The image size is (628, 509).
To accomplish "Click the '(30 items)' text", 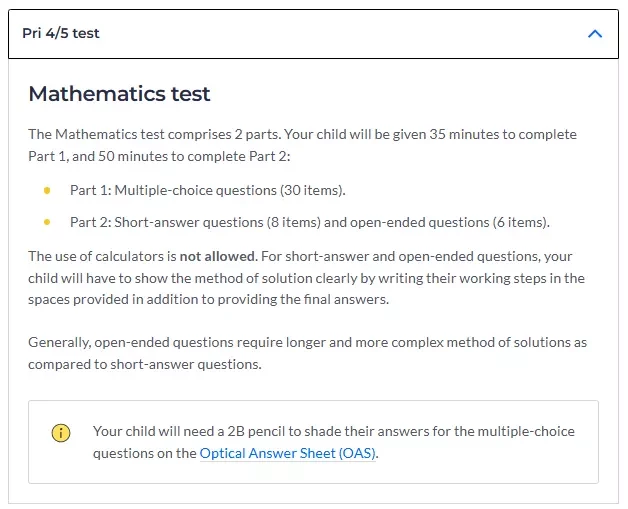I will [x=312, y=190].
